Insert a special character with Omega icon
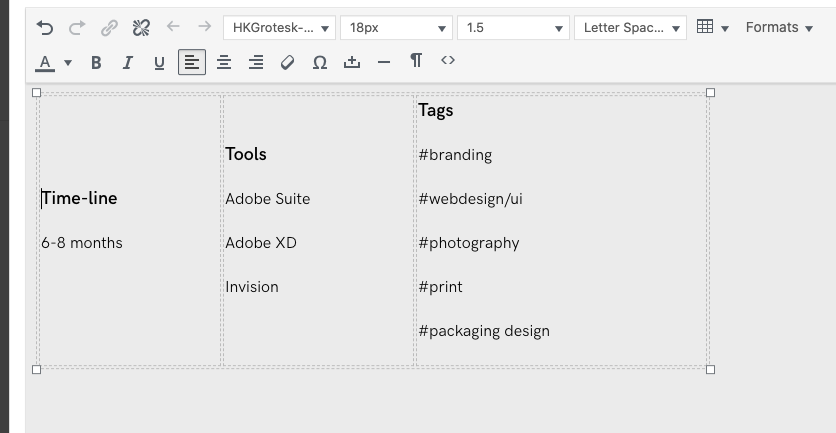This screenshot has height=433, width=836. click(x=320, y=62)
